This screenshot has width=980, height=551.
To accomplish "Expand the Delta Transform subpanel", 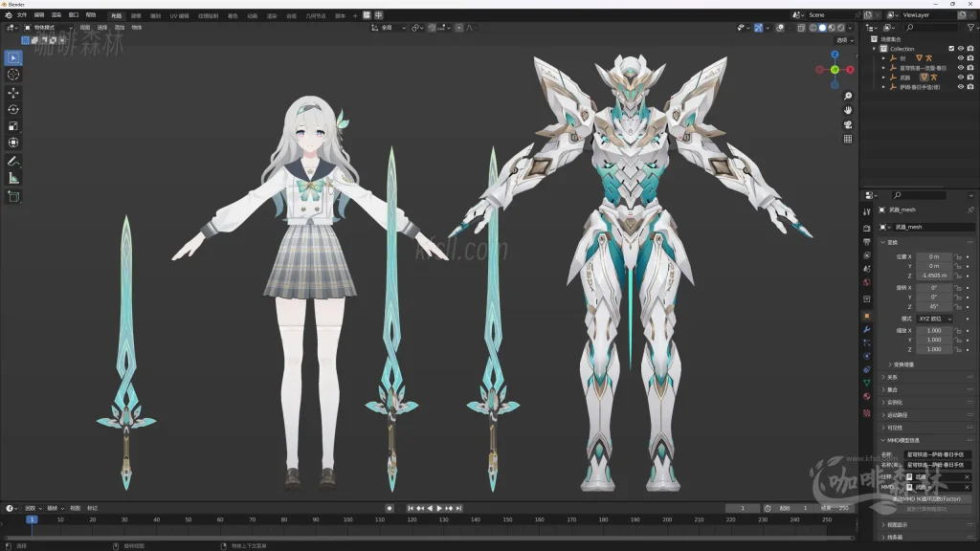I will [901, 364].
